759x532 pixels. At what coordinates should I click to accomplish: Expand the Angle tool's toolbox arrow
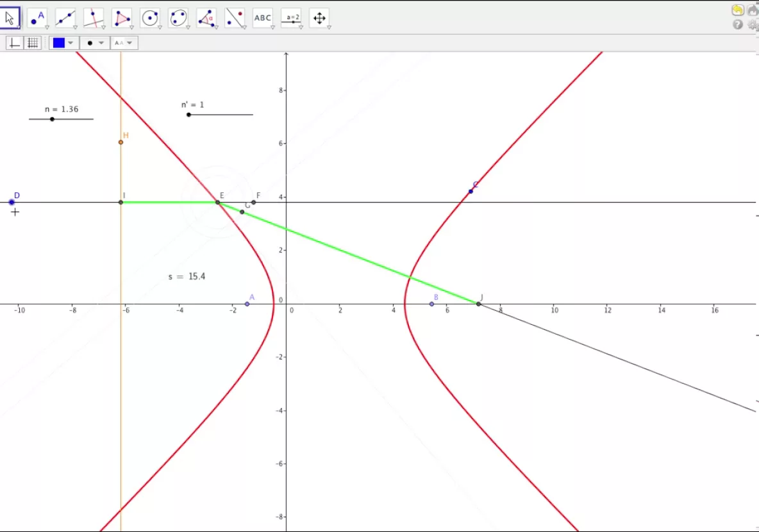coord(217,28)
